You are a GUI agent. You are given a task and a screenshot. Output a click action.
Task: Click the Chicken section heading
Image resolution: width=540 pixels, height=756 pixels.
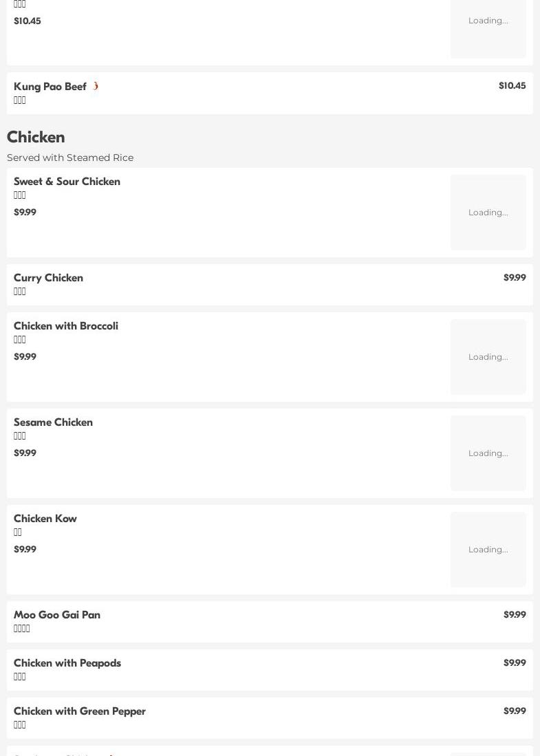point(36,137)
